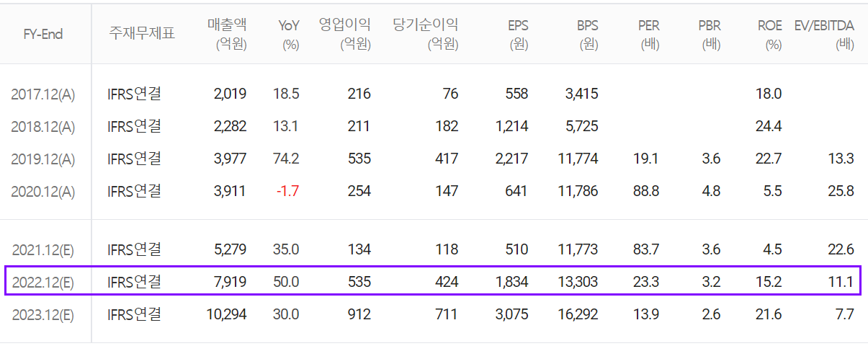
Task: Click operating profit 211 for 2018
Action: click(359, 126)
